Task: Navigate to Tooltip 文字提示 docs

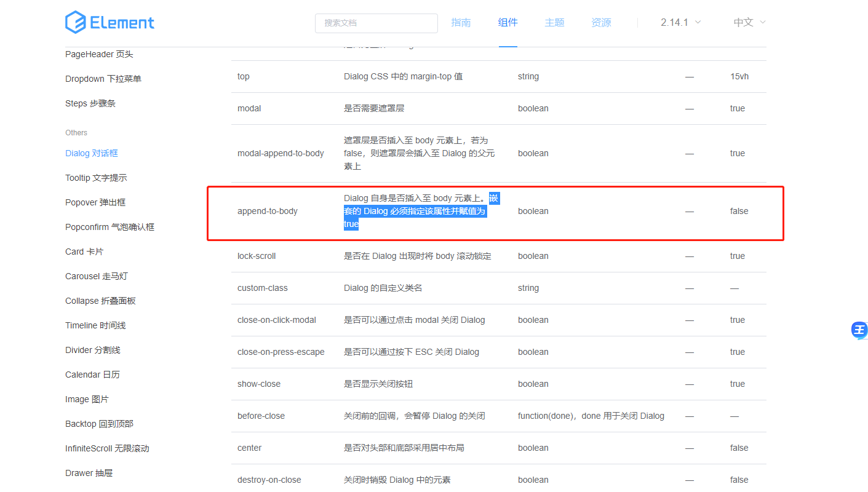Action: (97, 177)
